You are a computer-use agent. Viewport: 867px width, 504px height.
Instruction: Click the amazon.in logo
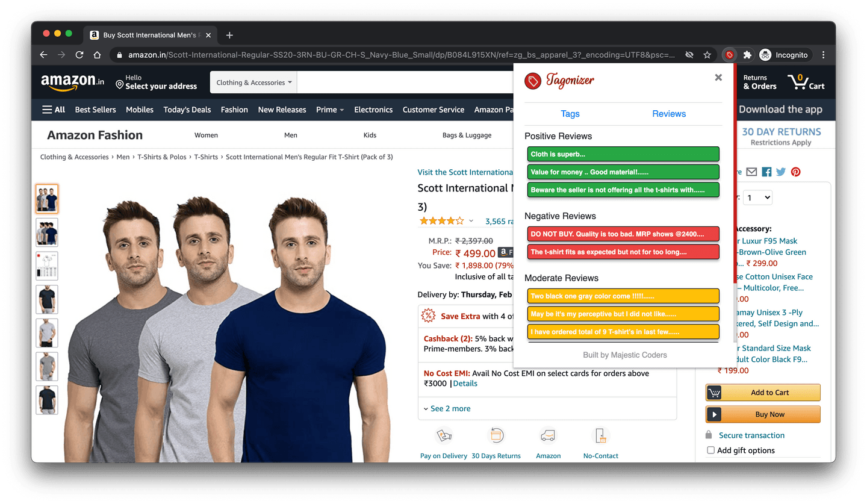pos(73,82)
